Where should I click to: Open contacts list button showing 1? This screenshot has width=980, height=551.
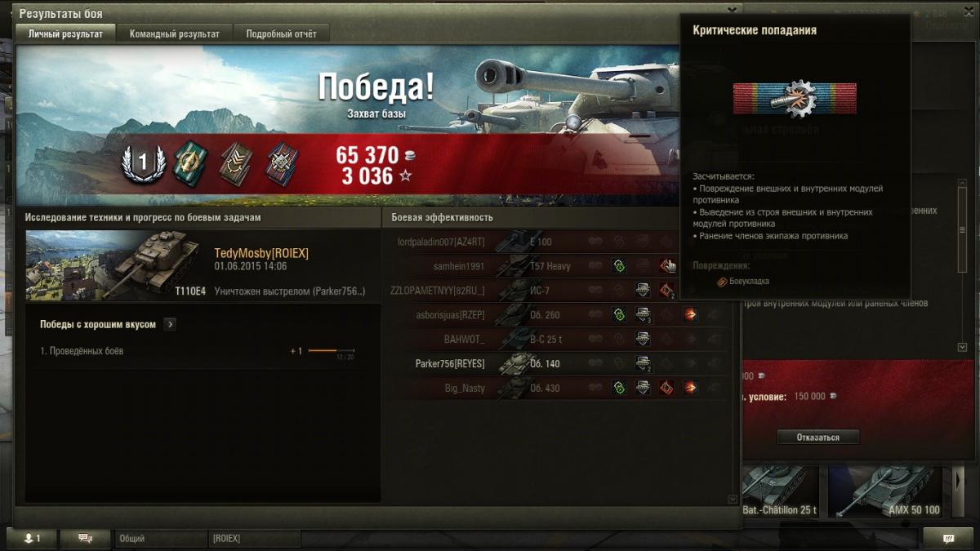[32, 538]
